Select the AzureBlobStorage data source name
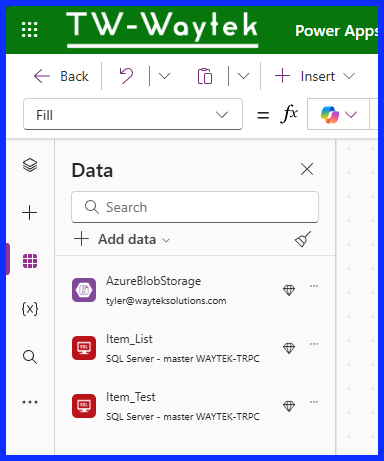384x461 pixels. tap(153, 281)
